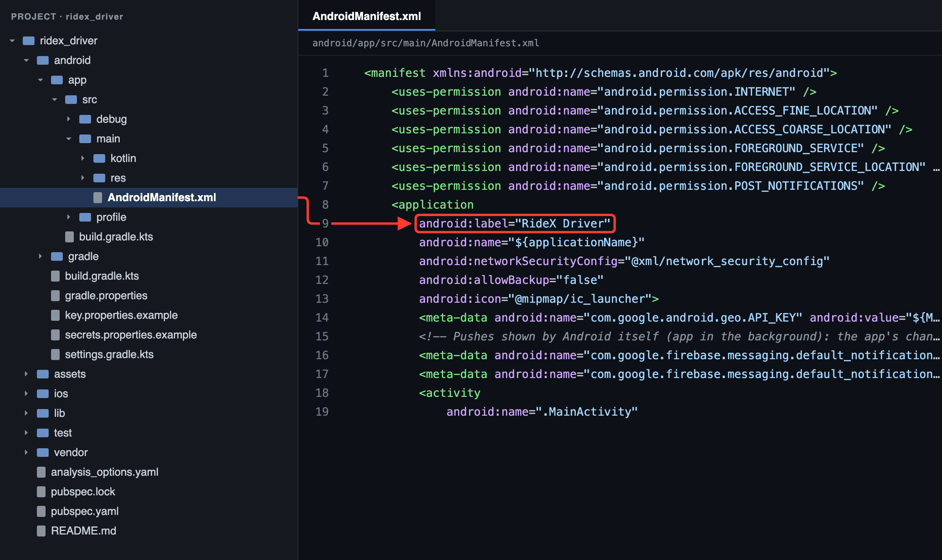The height and width of the screenshot is (560, 942).
Task: Click the debug folder icon
Action: tap(85, 119)
